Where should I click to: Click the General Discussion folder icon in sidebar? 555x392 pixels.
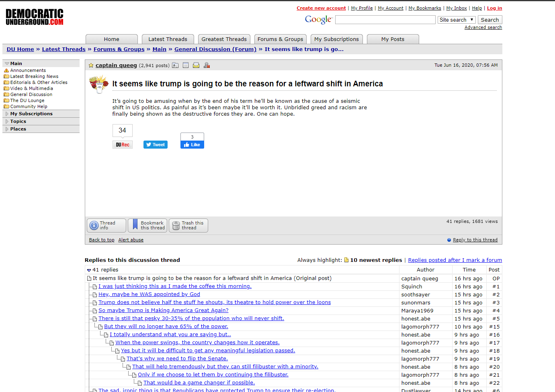(x=6, y=94)
